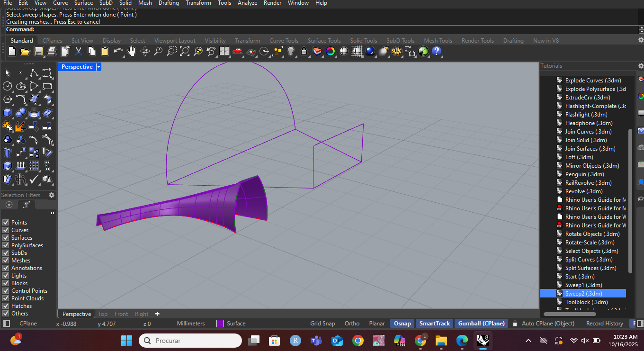
Task: Select the Polyline tool in the sidebar
Action: coord(34,73)
